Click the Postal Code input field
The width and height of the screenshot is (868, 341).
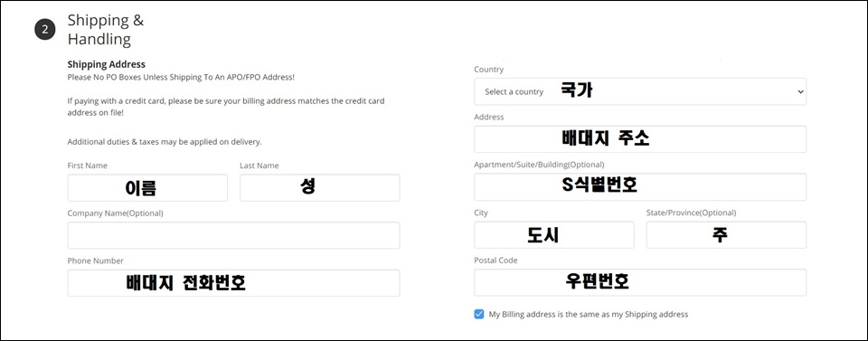coord(640,282)
